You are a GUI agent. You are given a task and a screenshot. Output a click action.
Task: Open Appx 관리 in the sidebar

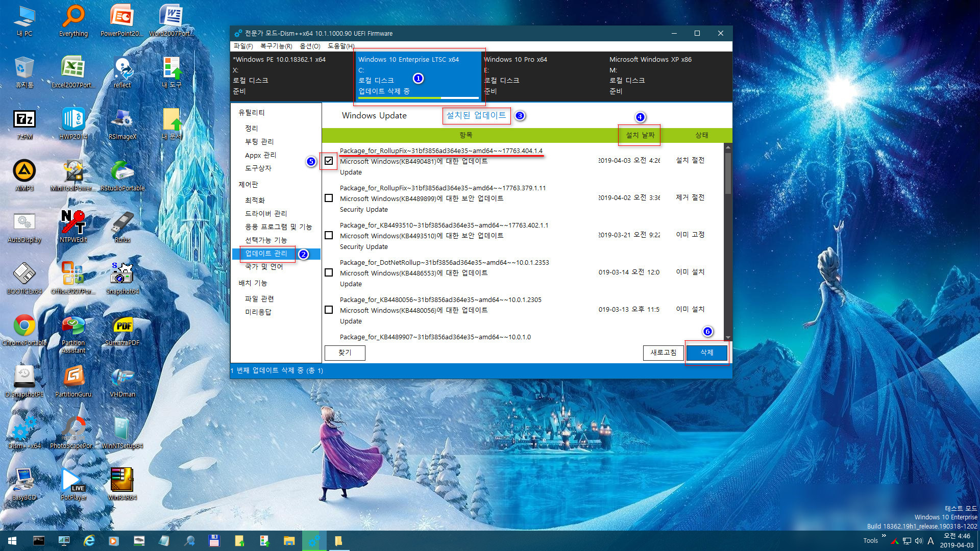(x=260, y=155)
